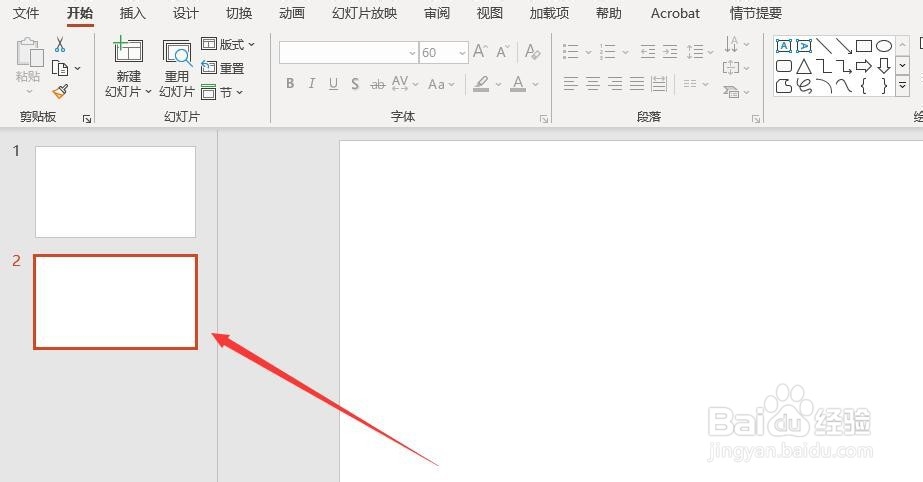Image resolution: width=923 pixels, height=482 pixels.
Task: Expand the shapes gallery more button
Action: [902, 86]
